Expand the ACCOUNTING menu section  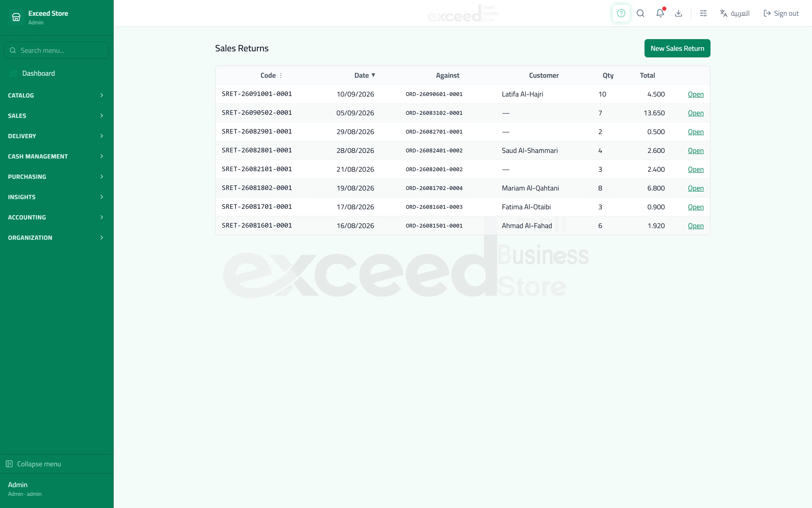56,217
